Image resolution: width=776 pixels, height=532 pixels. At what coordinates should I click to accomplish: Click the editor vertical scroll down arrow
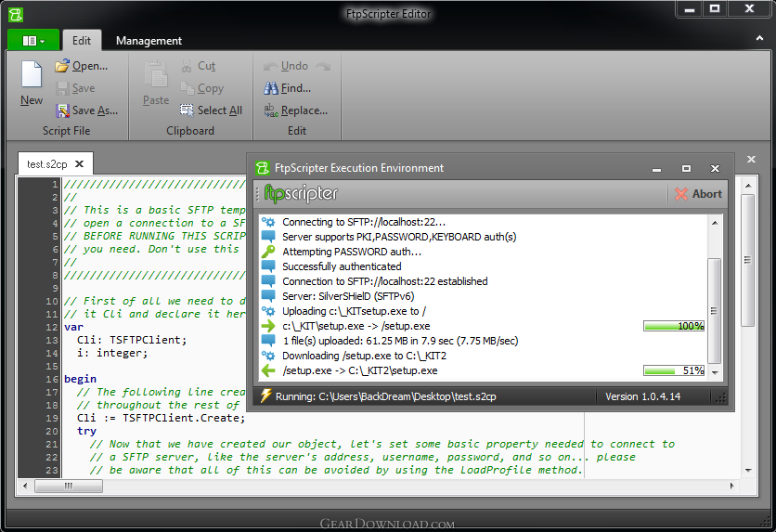(x=748, y=470)
